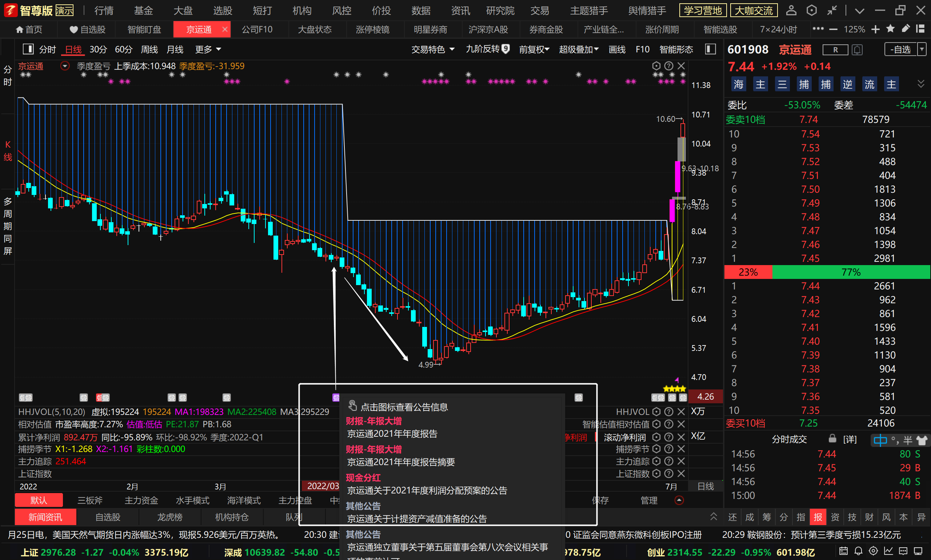Toggle the left panel icon before 分时
This screenshot has height=560, width=931.
click(28, 49)
